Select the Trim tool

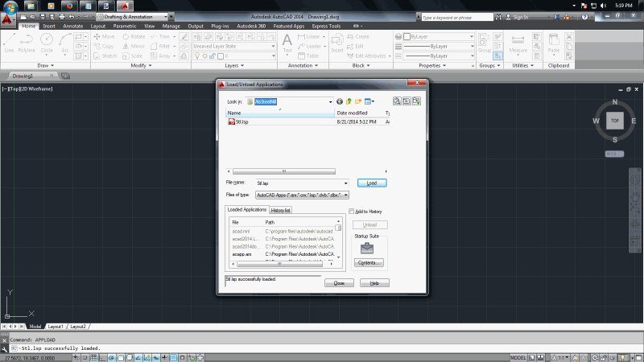[x=160, y=36]
